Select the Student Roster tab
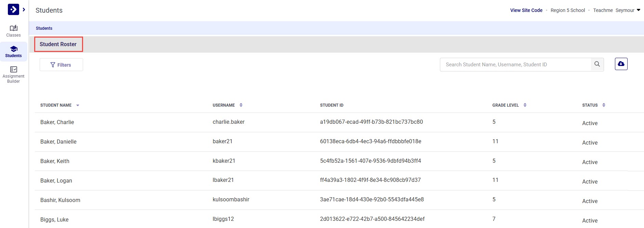The width and height of the screenshot is (644, 228). click(x=58, y=44)
